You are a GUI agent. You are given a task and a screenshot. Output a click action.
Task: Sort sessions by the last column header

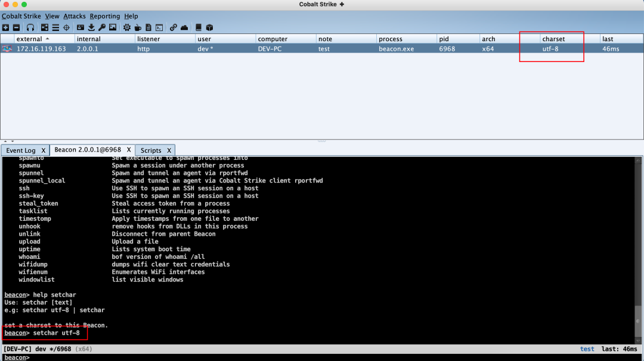coord(621,39)
